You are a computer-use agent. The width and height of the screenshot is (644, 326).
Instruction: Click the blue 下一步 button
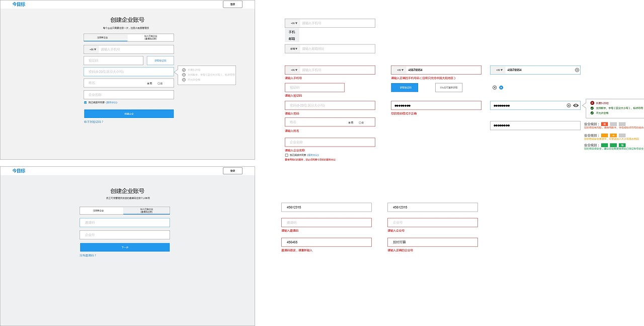tap(125, 247)
